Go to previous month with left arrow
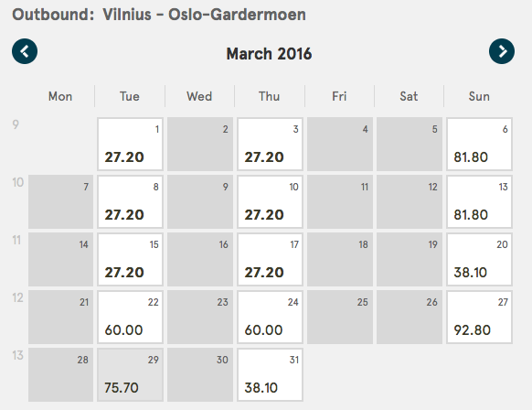 (25, 51)
